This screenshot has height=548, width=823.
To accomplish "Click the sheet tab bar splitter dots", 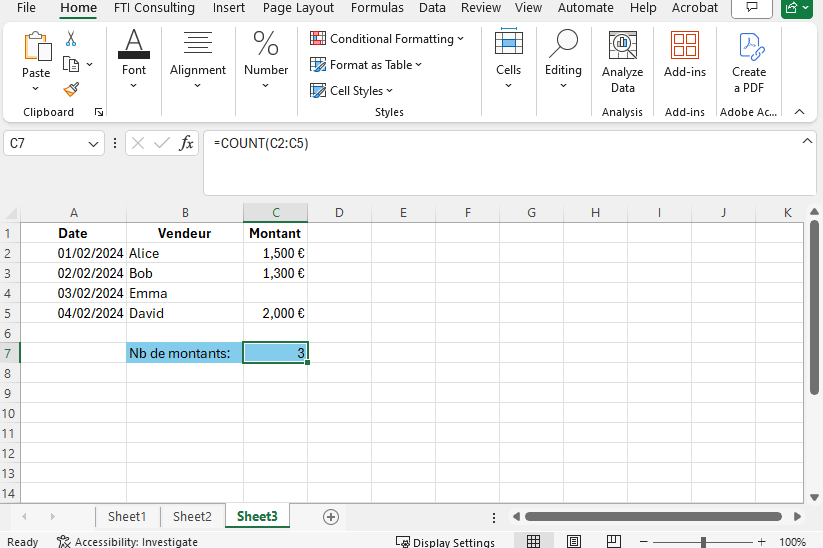I will click(x=494, y=518).
